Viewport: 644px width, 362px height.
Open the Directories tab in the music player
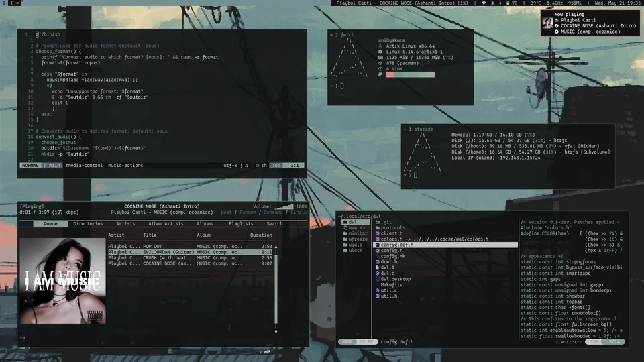[88, 224]
